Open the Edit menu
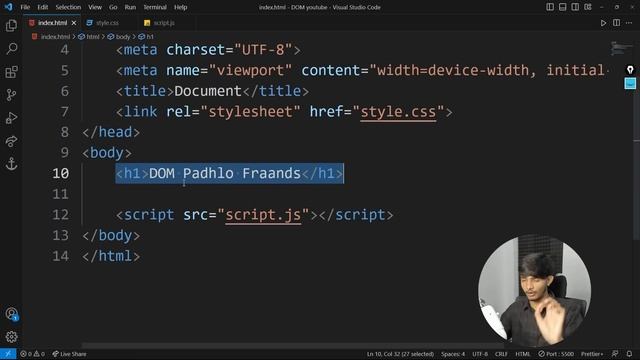 42,7
